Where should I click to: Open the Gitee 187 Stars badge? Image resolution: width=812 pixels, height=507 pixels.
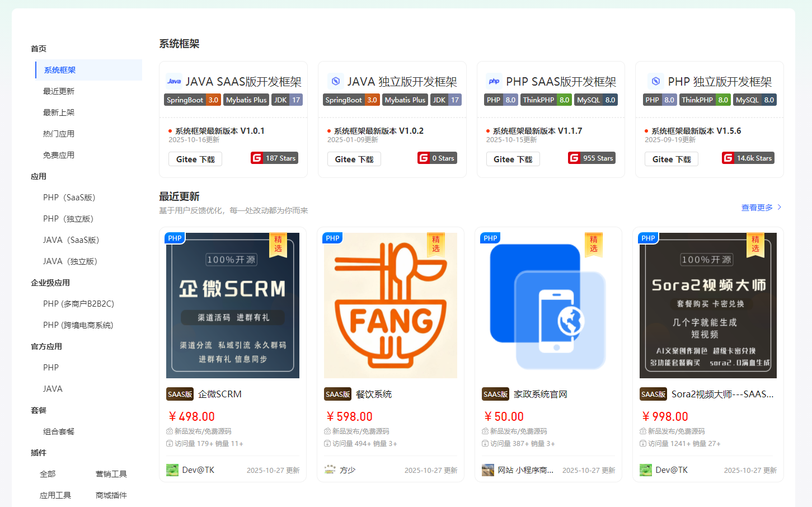[x=274, y=158]
